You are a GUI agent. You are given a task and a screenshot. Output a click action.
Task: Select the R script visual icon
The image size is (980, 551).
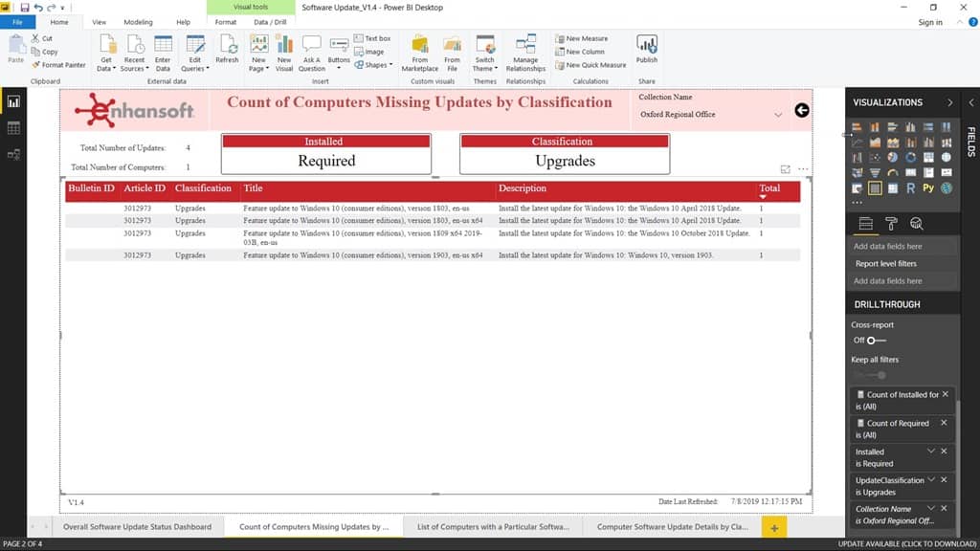click(910, 188)
